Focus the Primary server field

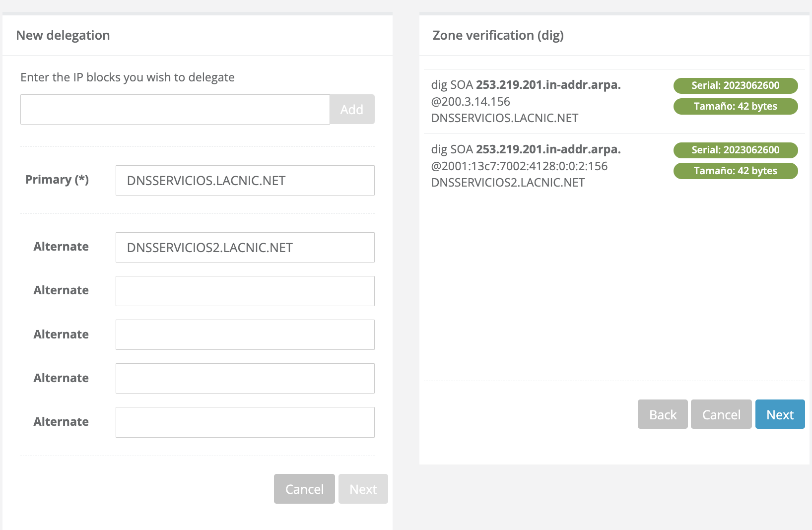click(x=245, y=181)
